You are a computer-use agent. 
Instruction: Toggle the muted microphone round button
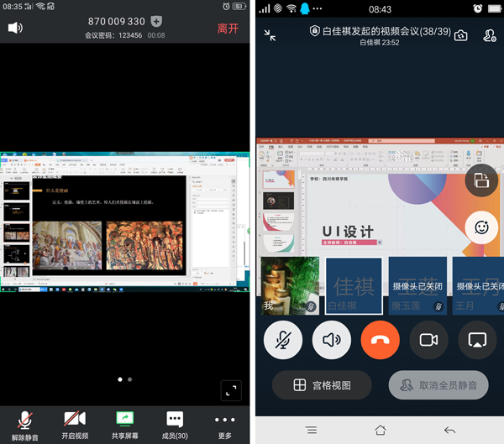tap(283, 339)
